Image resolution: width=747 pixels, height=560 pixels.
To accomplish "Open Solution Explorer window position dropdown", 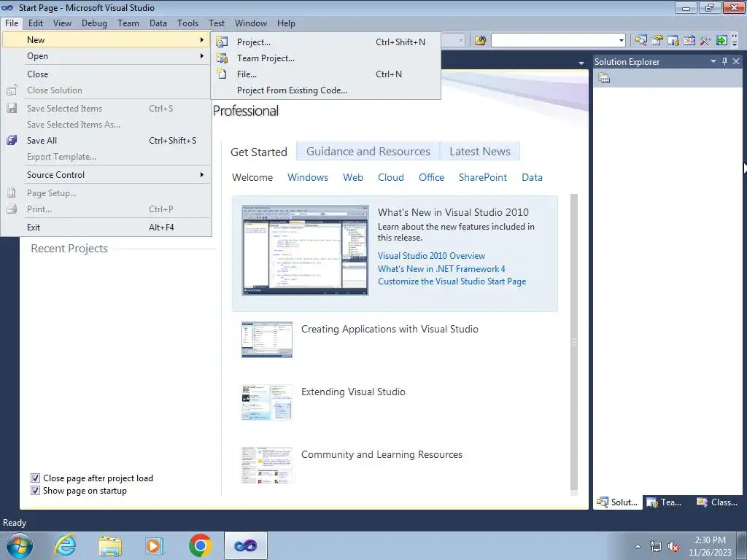I will [x=713, y=61].
